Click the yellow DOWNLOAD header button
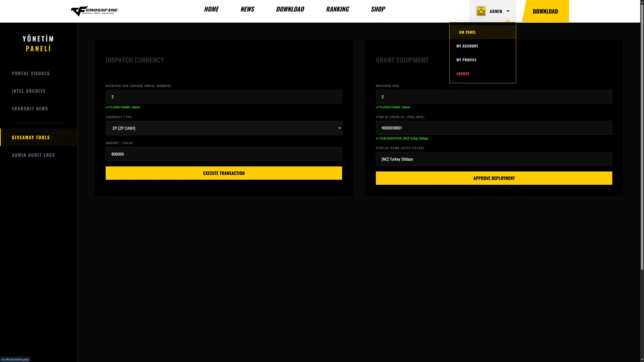 point(545,11)
